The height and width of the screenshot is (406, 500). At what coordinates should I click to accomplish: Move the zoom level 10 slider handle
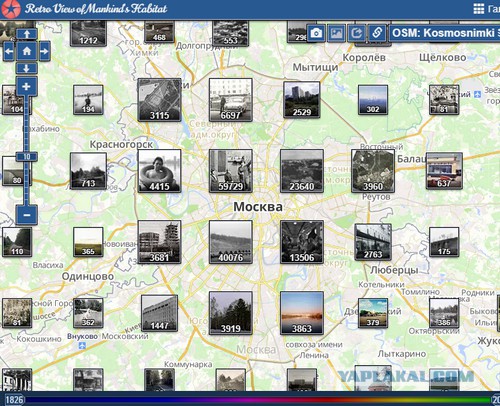27,157
